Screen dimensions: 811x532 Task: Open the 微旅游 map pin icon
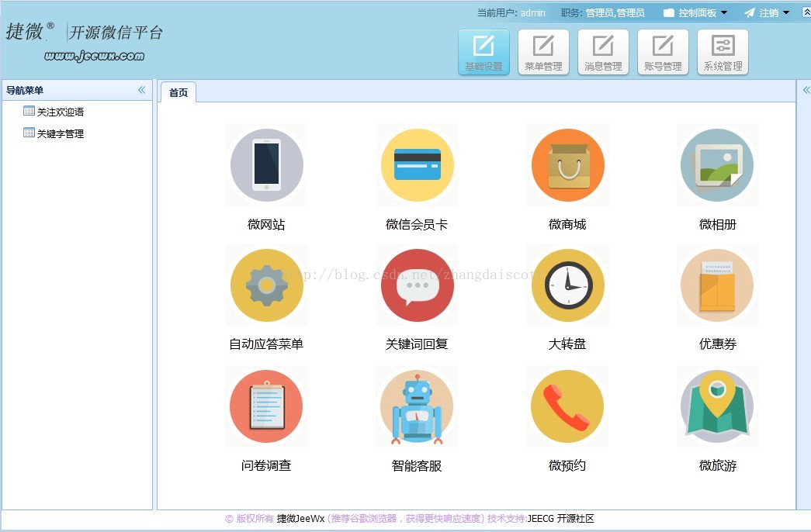tap(717, 406)
